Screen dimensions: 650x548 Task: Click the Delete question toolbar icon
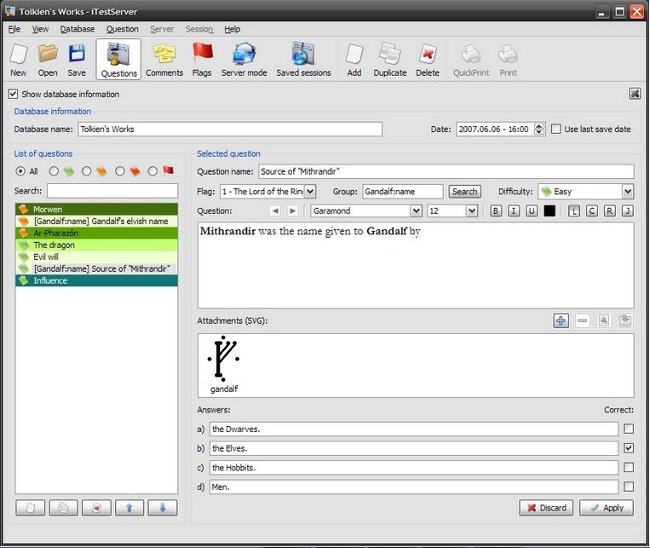click(427, 60)
